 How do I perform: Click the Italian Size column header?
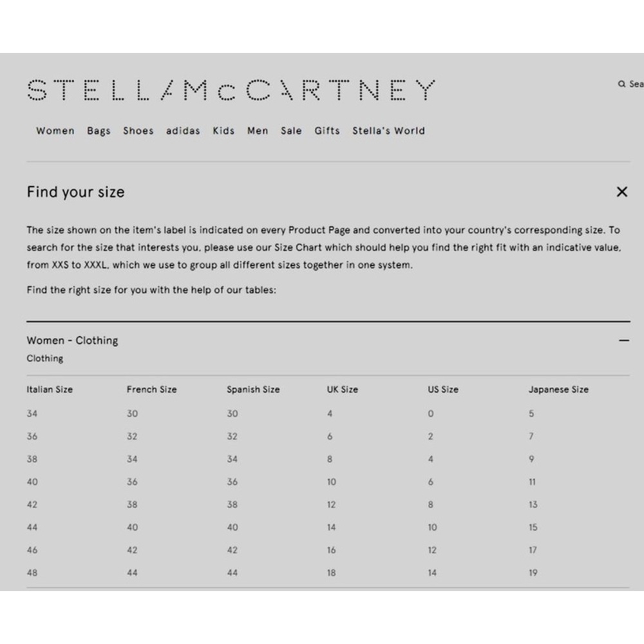pyautogui.click(x=50, y=390)
